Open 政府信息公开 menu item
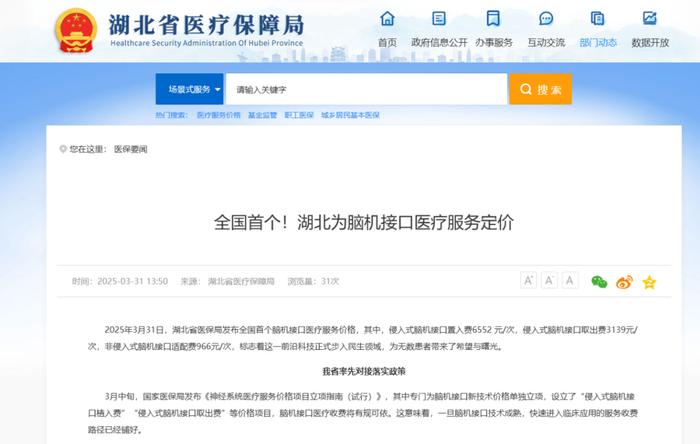Screen dimensions: 700x444 point(439,42)
